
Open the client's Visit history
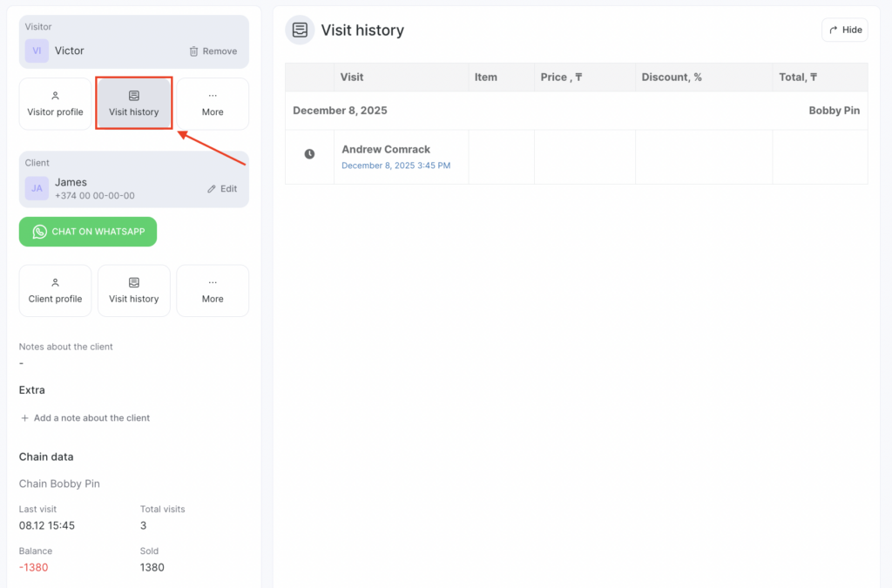[134, 290]
